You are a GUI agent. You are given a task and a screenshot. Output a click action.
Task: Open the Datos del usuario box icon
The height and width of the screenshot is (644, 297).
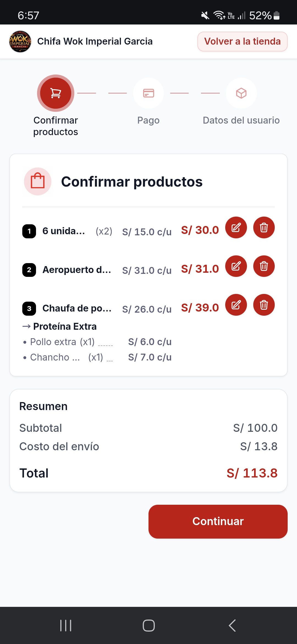[241, 93]
